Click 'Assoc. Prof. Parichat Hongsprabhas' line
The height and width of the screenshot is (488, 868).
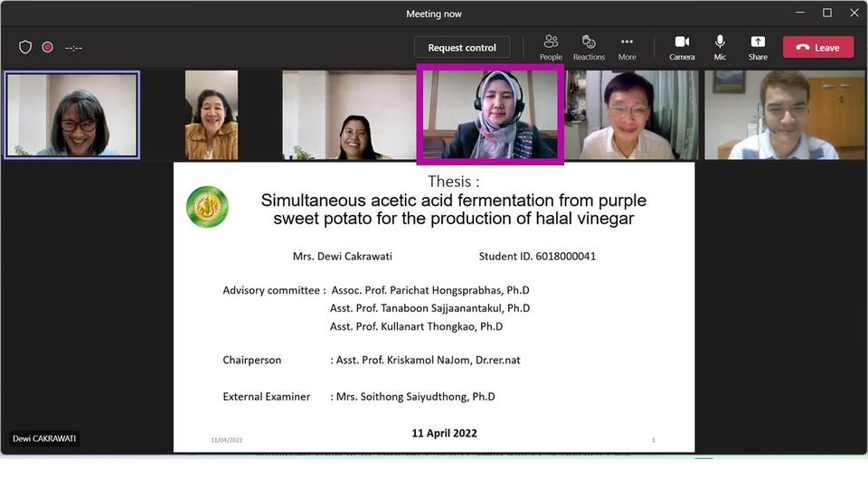[430, 290]
